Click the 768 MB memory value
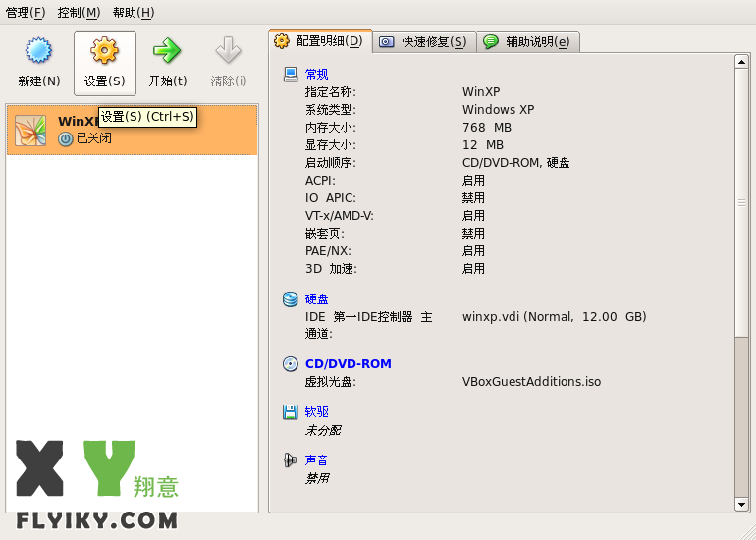Image resolution: width=756 pixels, height=540 pixels. (487, 128)
